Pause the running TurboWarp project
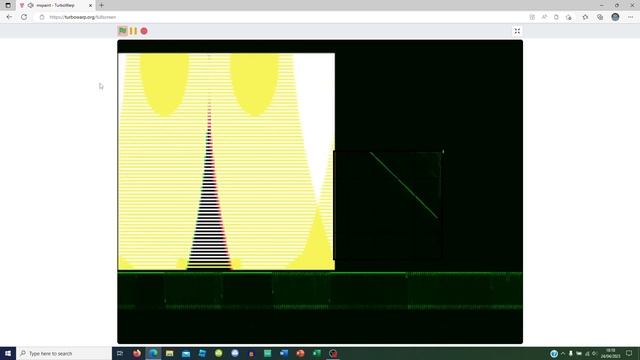The image size is (640, 360). (133, 31)
